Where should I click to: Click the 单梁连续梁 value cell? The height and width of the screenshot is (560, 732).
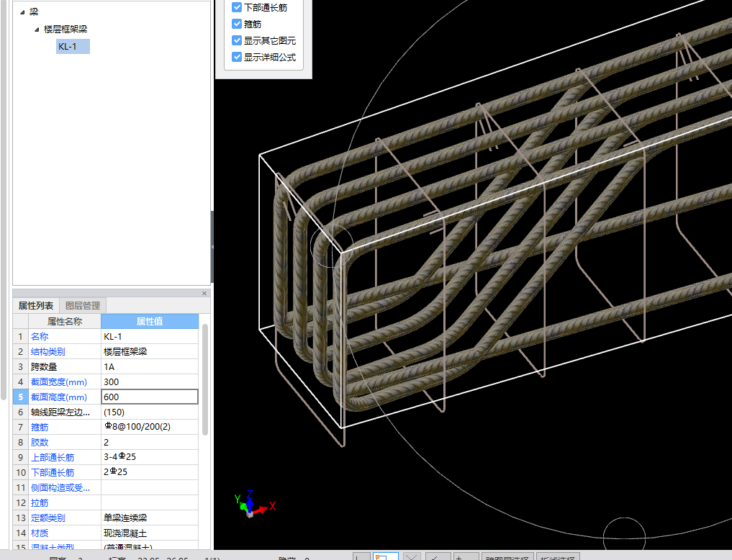point(150,518)
